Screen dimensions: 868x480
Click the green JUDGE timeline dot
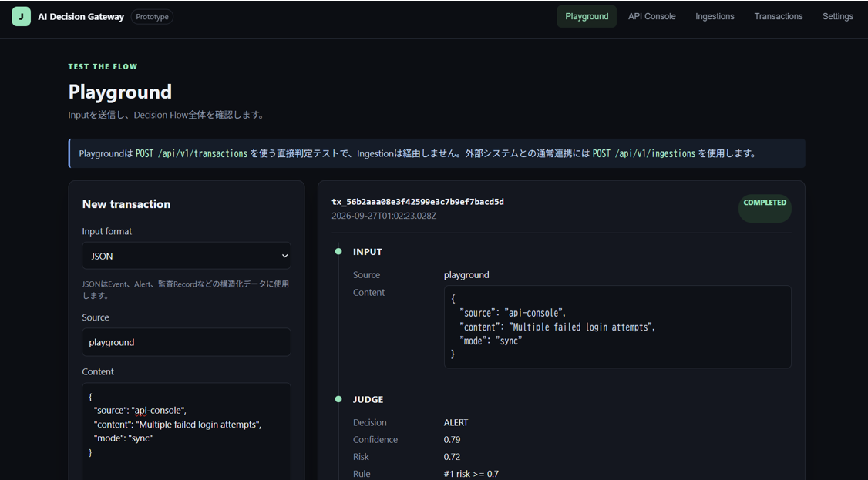[x=338, y=399]
